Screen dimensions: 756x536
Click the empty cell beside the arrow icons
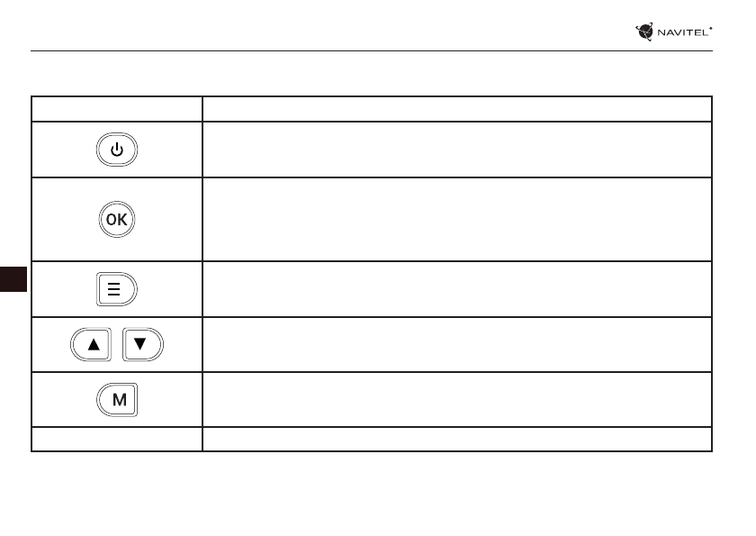tap(457, 345)
